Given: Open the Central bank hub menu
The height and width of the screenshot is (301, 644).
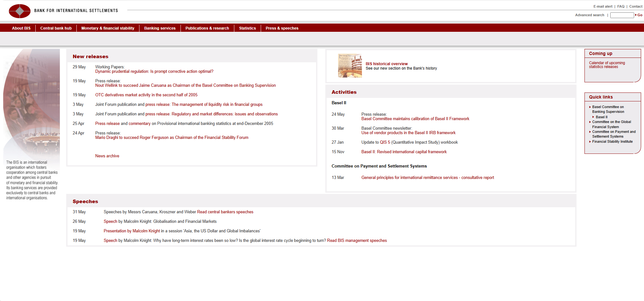Looking at the screenshot, I should tap(56, 28).
